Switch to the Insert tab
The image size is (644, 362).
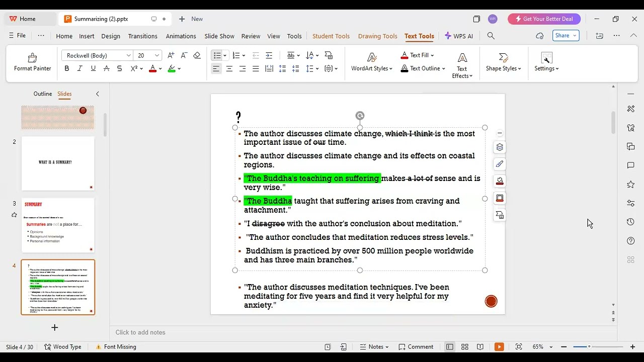pos(87,36)
